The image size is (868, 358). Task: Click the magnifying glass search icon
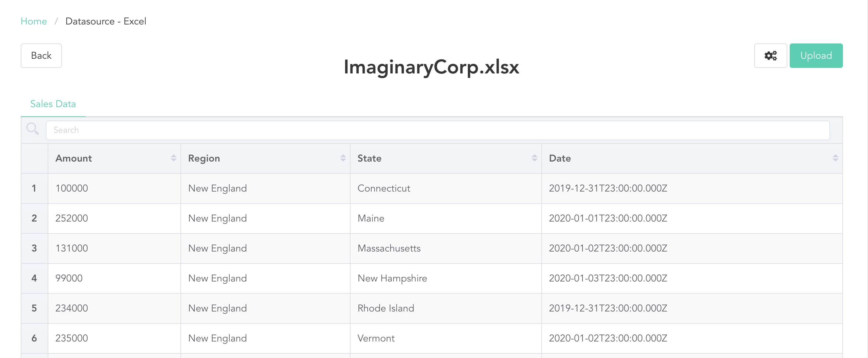33,129
